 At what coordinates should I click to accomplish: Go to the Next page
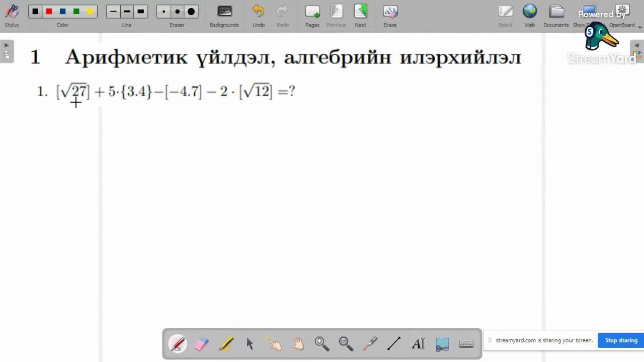361,16
